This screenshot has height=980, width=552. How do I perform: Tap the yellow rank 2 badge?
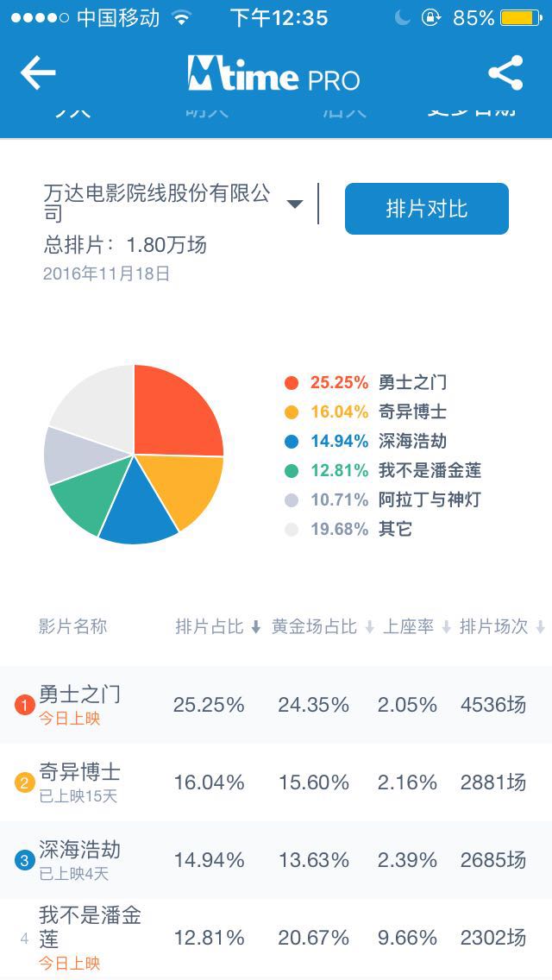point(24,783)
